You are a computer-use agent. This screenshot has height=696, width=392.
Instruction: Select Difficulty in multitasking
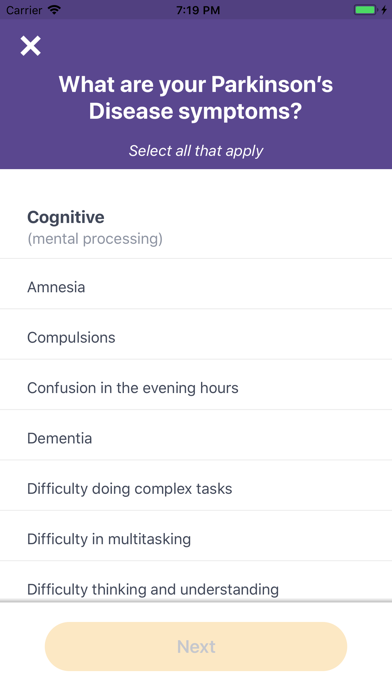point(196,536)
